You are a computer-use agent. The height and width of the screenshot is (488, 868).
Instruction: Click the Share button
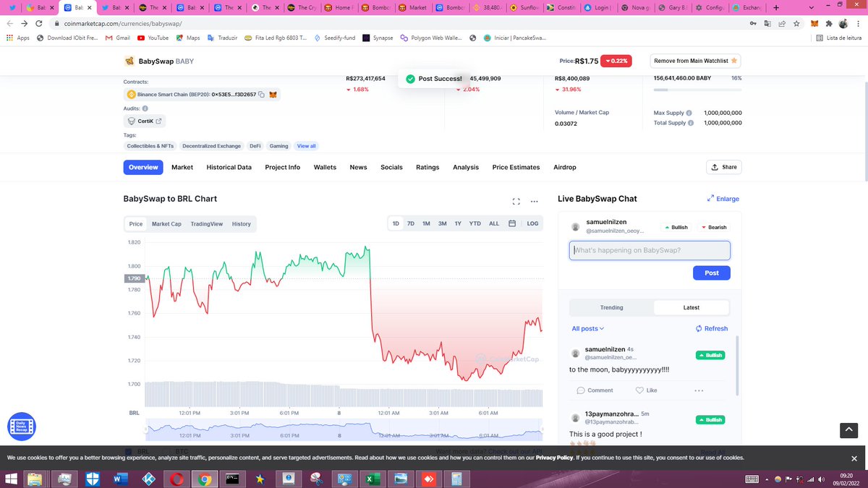[723, 167]
